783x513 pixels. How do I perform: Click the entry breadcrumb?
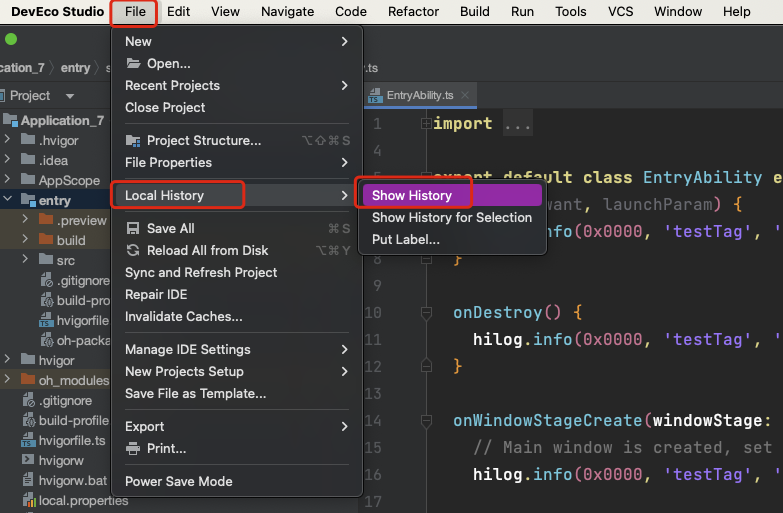[75, 67]
